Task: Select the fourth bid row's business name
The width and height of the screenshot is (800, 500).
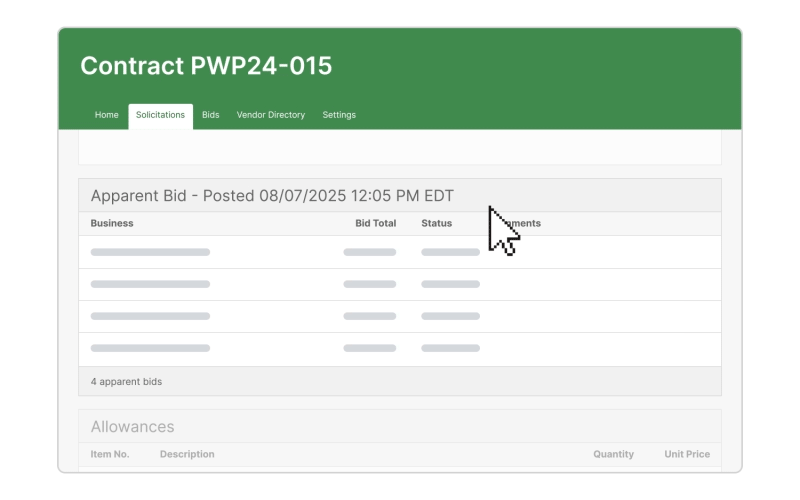Action: coord(150,348)
